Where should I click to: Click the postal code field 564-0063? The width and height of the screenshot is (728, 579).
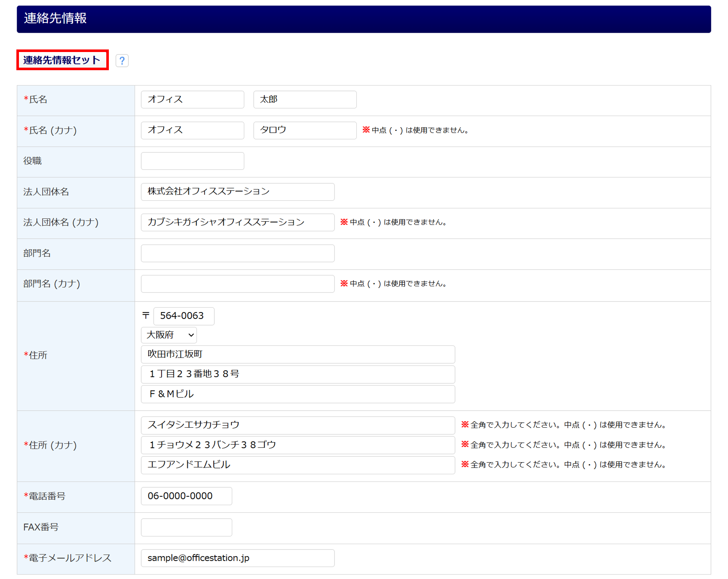point(184,316)
